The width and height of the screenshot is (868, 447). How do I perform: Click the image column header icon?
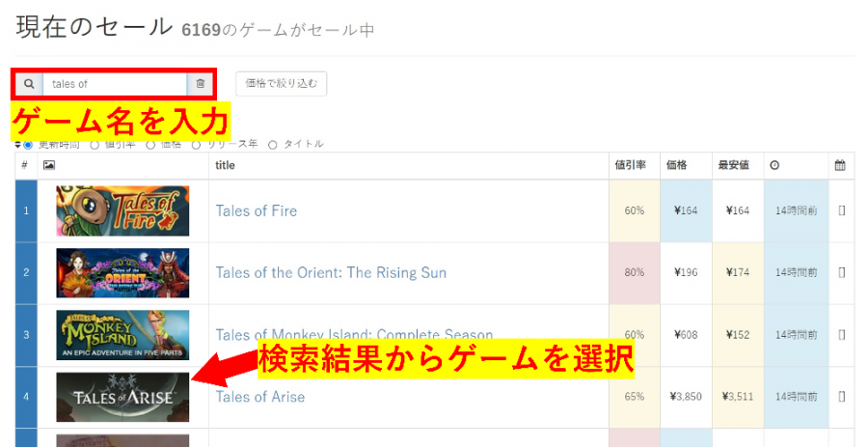pyautogui.click(x=49, y=165)
